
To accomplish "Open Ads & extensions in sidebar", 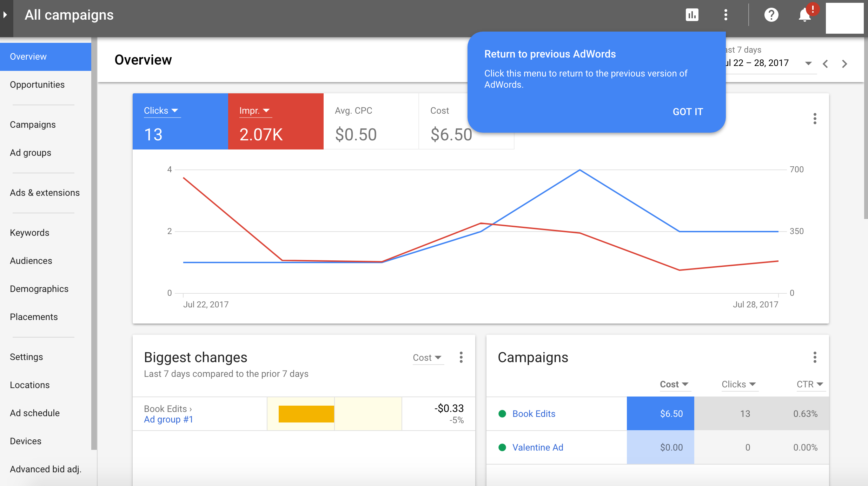I will [x=45, y=193].
